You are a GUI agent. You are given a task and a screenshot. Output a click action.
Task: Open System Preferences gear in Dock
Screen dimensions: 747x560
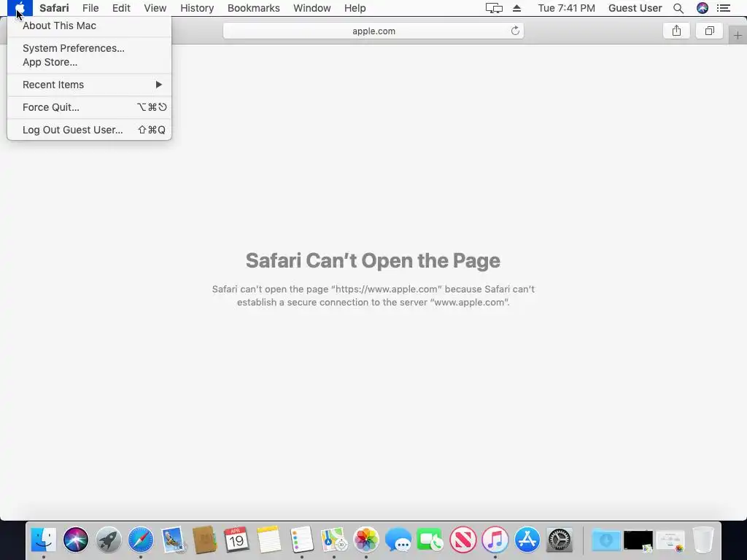(560, 540)
